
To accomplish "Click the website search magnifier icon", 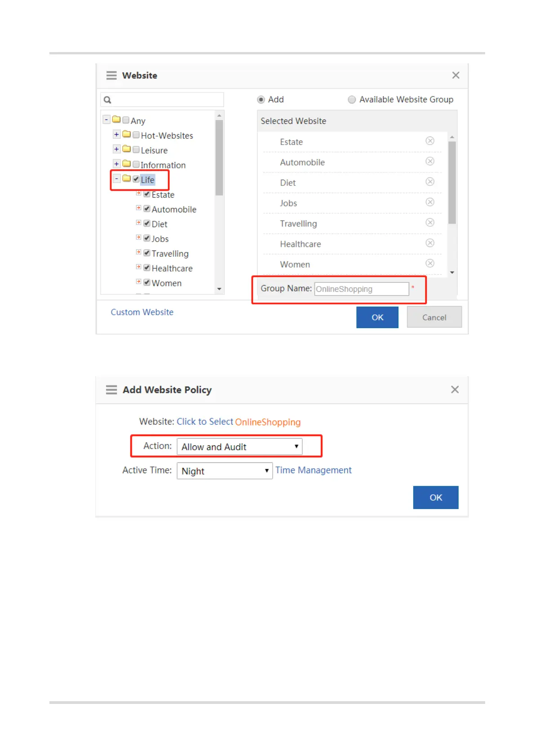I will point(107,100).
